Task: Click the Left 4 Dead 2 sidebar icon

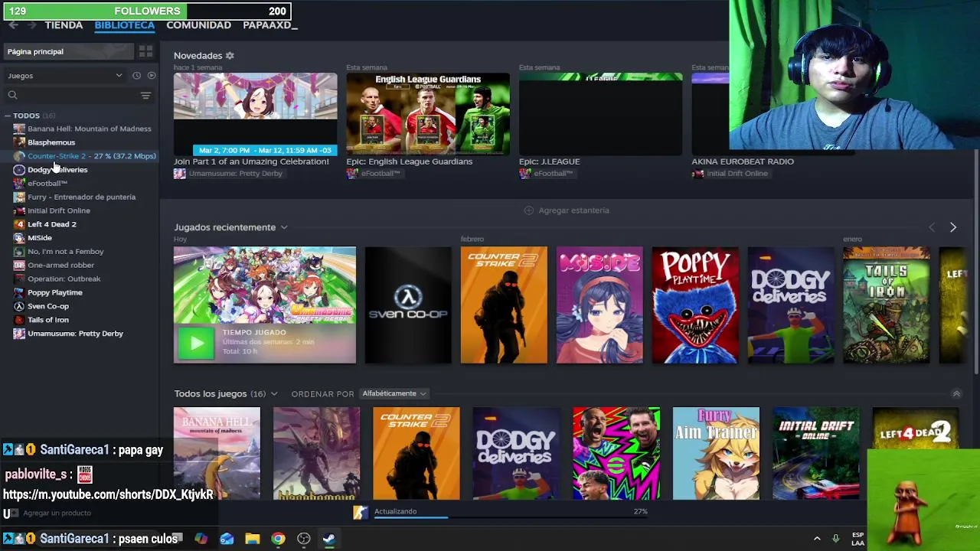Action: click(19, 224)
